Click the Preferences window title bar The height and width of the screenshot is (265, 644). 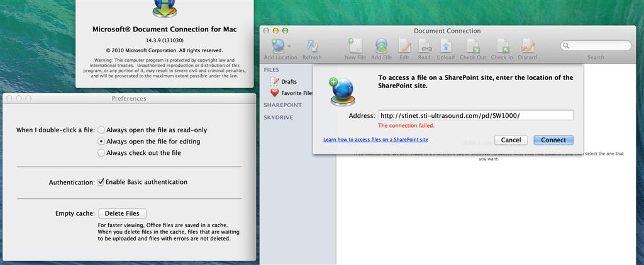coord(129,99)
